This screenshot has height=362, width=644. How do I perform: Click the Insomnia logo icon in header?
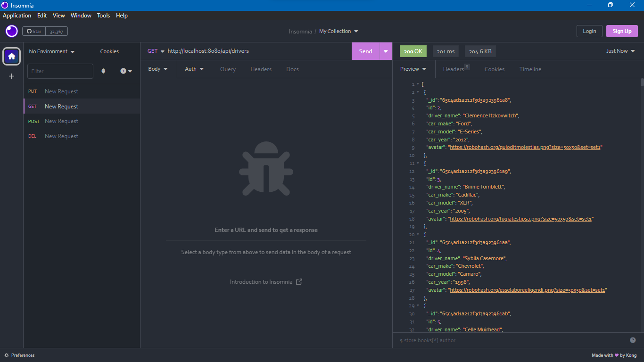click(x=12, y=31)
